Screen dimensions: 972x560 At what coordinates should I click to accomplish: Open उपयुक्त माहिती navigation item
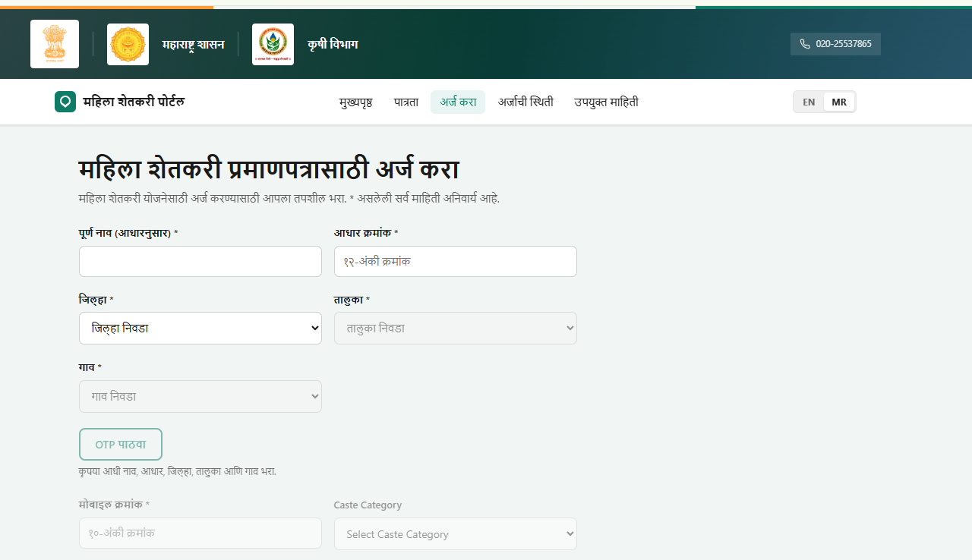click(606, 102)
